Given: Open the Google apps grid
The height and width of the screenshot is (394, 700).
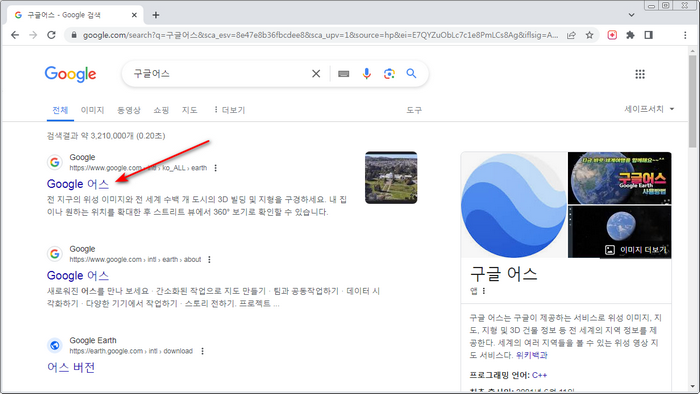Looking at the screenshot, I should click(640, 74).
